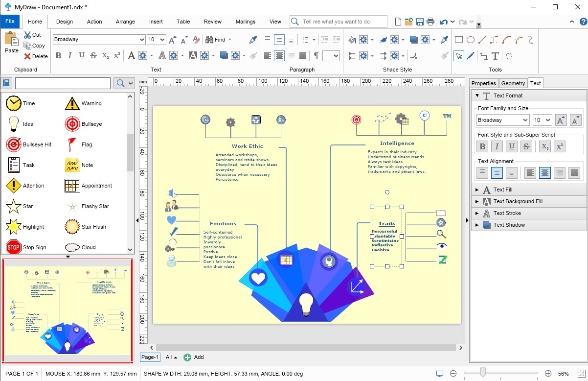Click the page preview thumbnail
588x381 pixels.
click(x=68, y=311)
